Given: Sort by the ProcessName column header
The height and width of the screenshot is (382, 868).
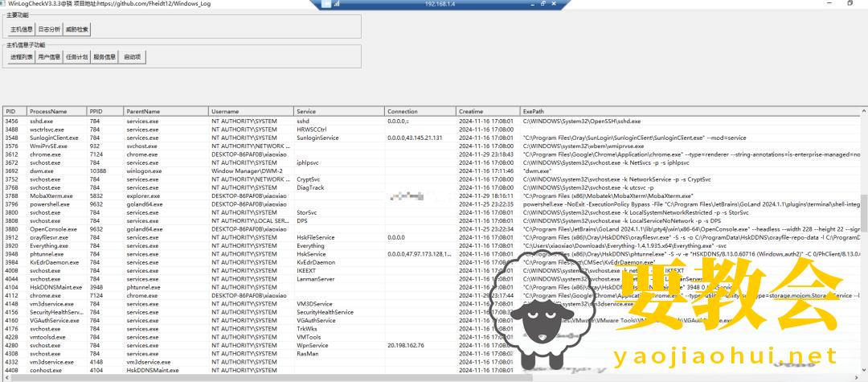Looking at the screenshot, I should [56, 111].
